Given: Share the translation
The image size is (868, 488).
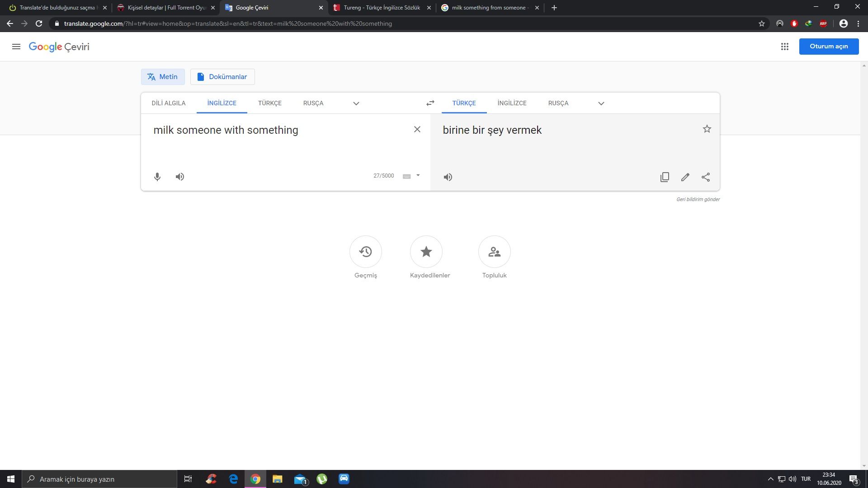Looking at the screenshot, I should coord(706,177).
